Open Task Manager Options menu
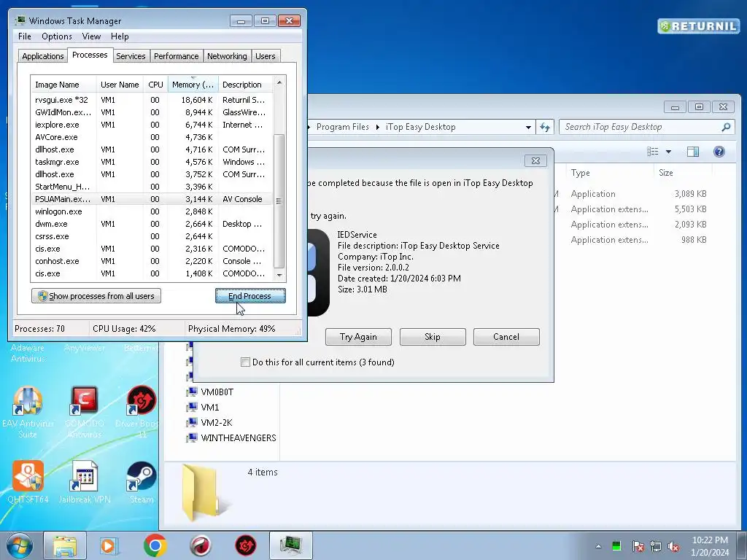 tap(57, 36)
